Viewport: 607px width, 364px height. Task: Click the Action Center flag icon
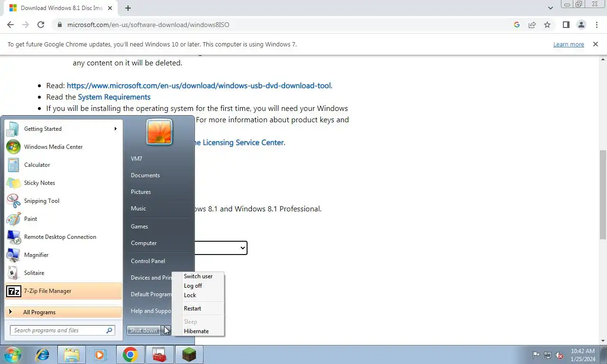[536, 355]
